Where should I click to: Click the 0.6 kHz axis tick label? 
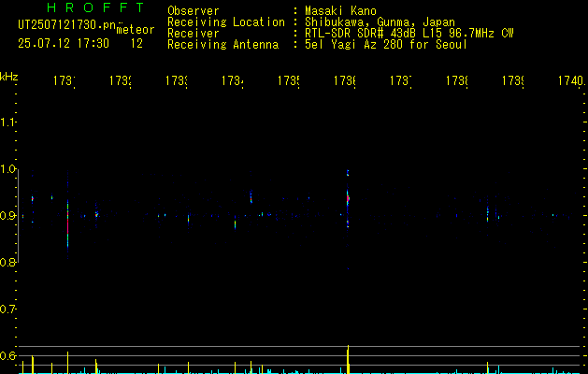(x=8, y=355)
